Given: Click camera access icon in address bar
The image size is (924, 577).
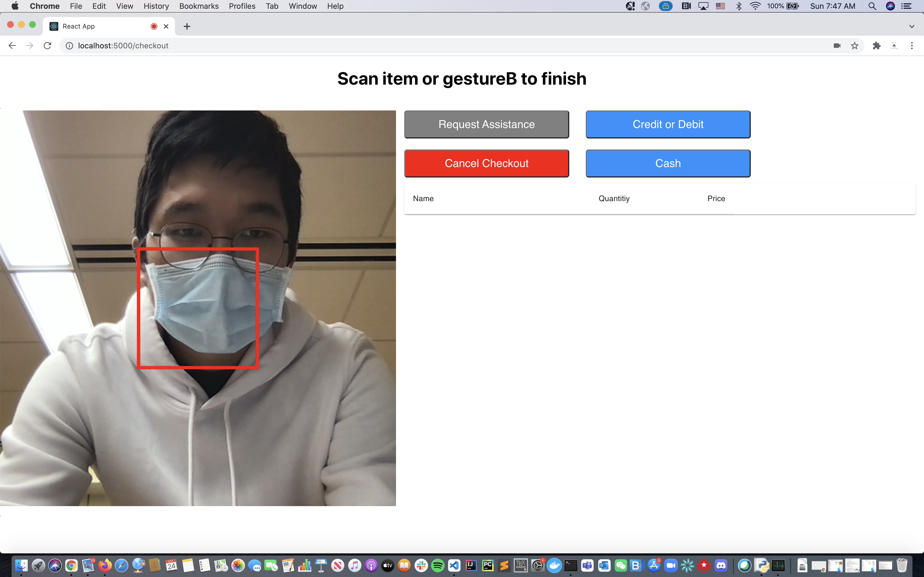Looking at the screenshot, I should (837, 46).
